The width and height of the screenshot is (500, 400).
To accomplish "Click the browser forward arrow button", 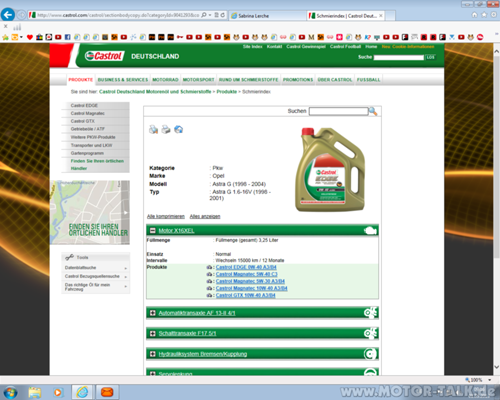I will (x=21, y=15).
